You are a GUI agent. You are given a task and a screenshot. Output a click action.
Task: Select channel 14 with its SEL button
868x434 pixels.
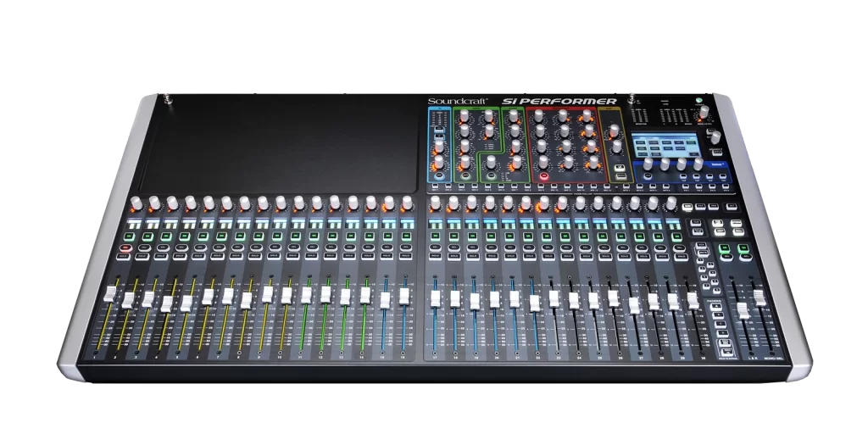coord(368,247)
